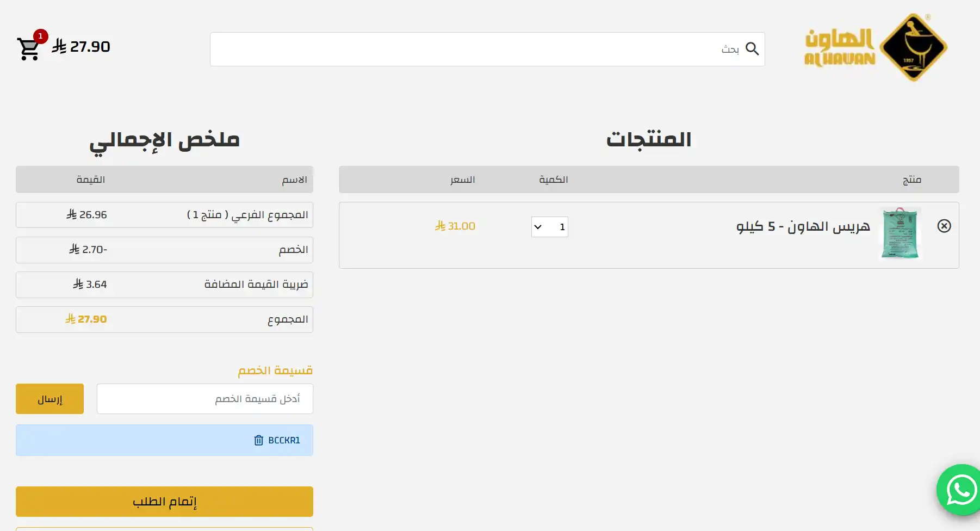Click السعر column header

pos(462,180)
